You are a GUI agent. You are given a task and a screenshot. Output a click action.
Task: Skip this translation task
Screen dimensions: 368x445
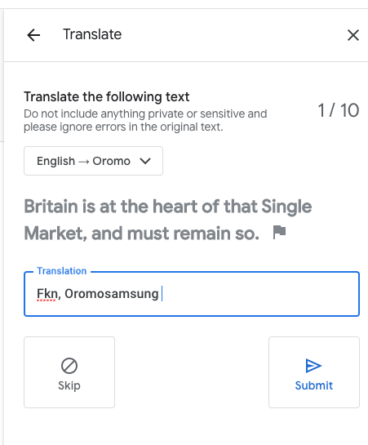[x=69, y=372]
